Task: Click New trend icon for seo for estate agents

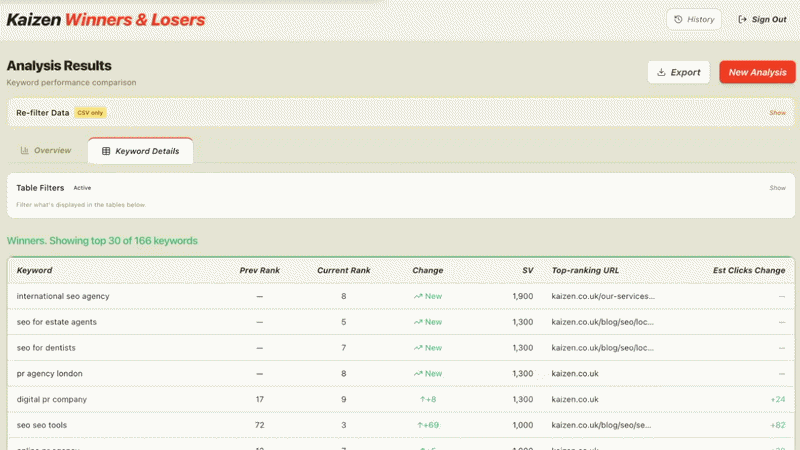Action: pyautogui.click(x=418, y=322)
